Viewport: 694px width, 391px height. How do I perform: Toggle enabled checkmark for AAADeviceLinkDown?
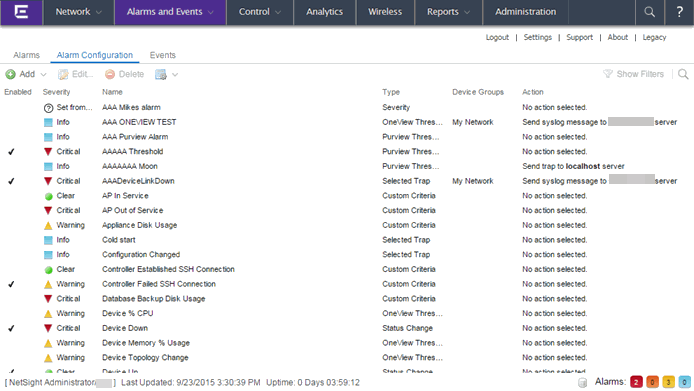point(12,181)
